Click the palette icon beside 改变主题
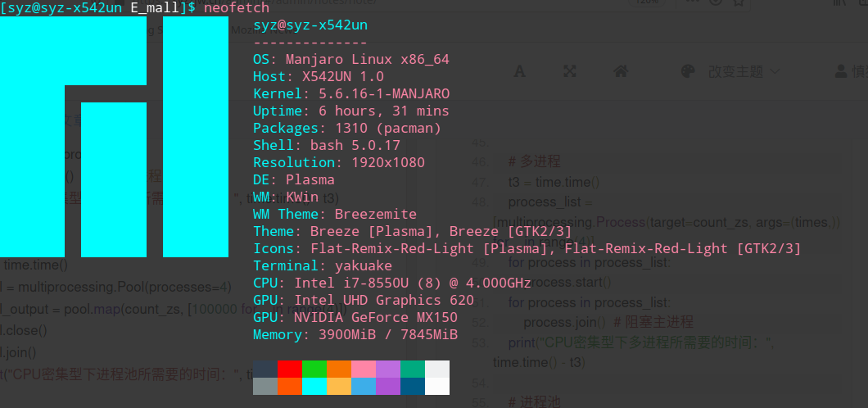Image resolution: width=868 pixels, height=408 pixels. [688, 70]
